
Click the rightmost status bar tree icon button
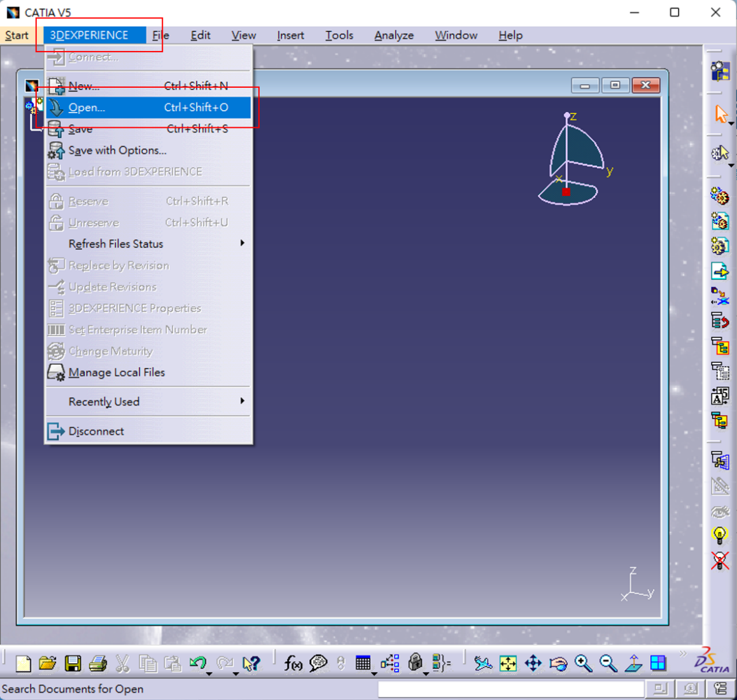(720, 689)
